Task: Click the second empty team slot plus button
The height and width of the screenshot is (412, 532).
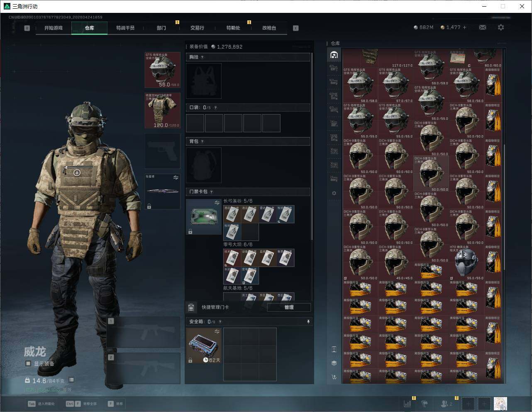Action: point(484,403)
